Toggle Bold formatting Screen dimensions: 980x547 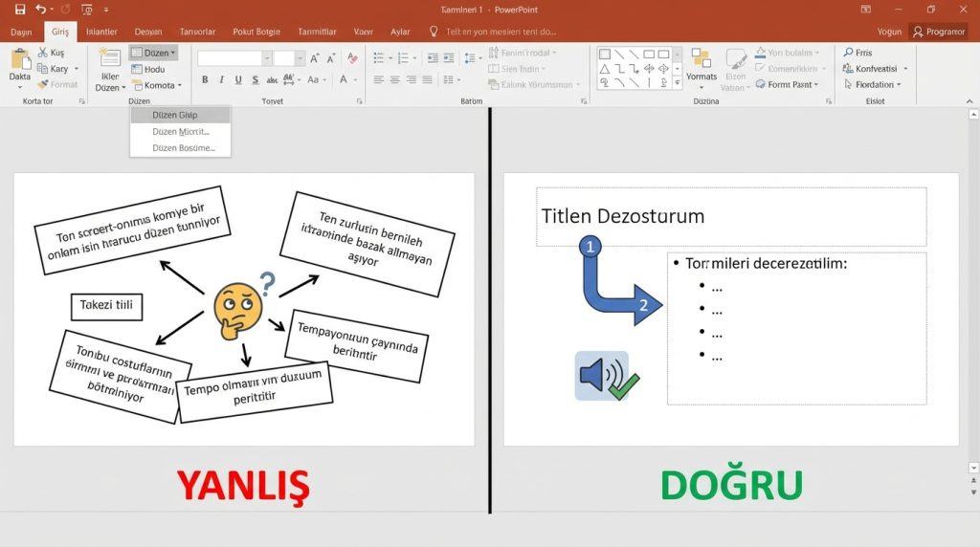click(205, 79)
